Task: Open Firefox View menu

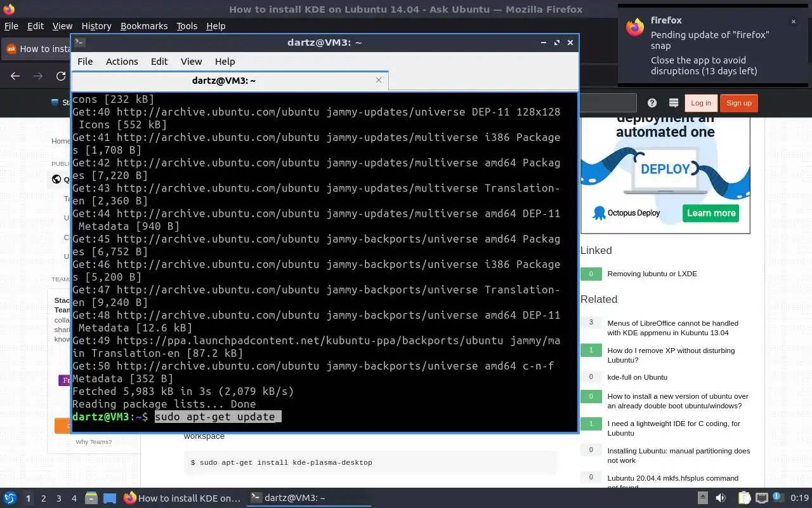Action: (x=62, y=26)
